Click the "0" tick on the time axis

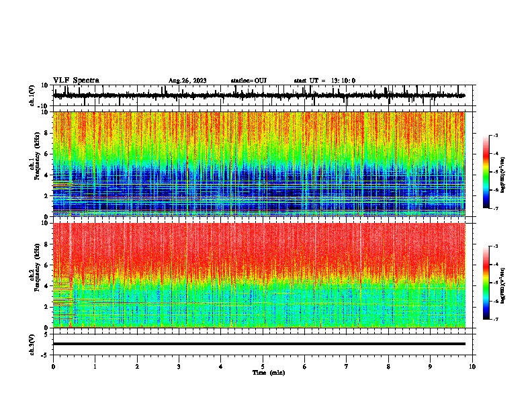[53, 367]
